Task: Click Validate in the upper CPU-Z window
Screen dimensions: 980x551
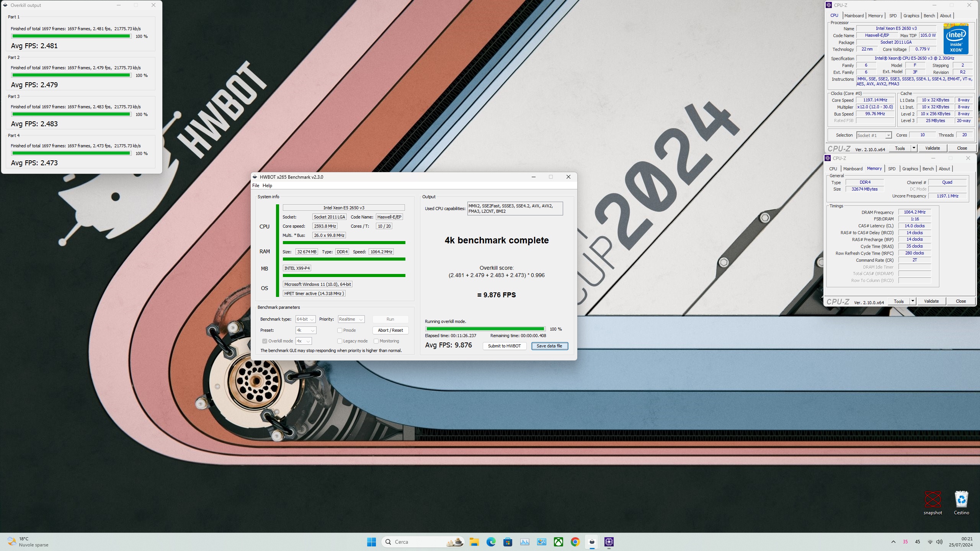Action: click(x=933, y=148)
